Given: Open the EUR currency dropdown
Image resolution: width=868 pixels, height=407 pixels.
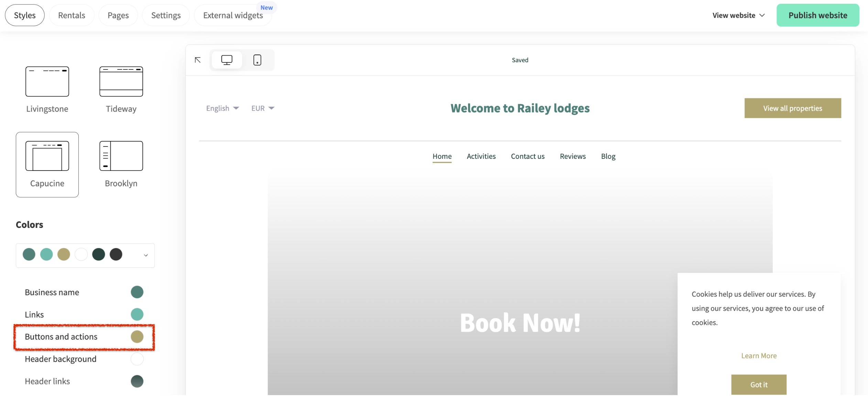Looking at the screenshot, I should coord(263,108).
